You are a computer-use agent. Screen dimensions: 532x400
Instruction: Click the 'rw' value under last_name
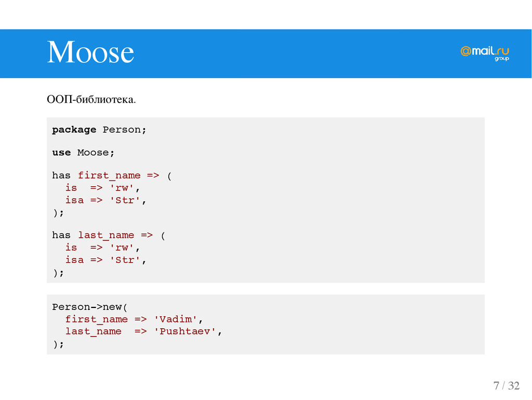[x=122, y=248]
